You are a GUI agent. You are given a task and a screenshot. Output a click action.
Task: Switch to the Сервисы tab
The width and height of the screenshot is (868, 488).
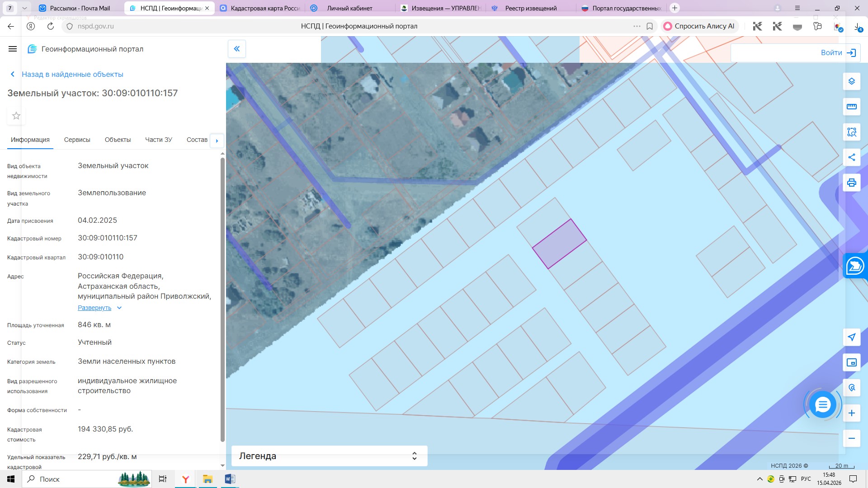tap(77, 140)
